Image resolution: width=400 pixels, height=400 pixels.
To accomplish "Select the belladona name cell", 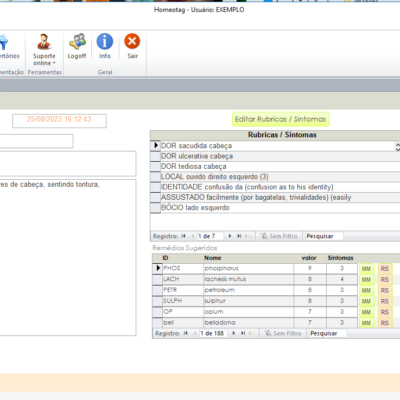I will click(x=249, y=322).
